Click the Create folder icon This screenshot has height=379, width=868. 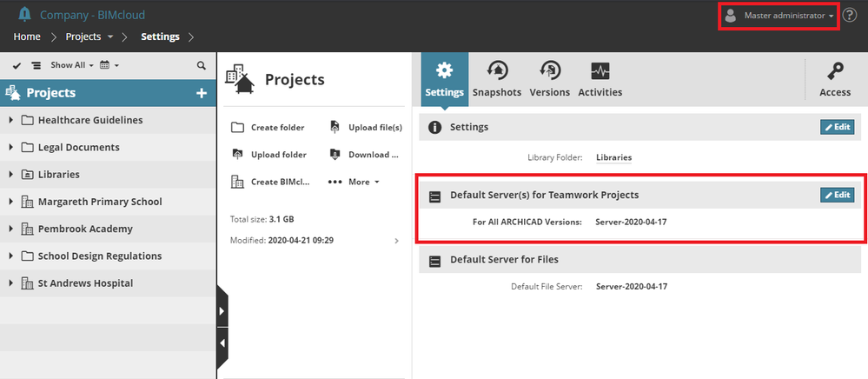click(x=237, y=127)
